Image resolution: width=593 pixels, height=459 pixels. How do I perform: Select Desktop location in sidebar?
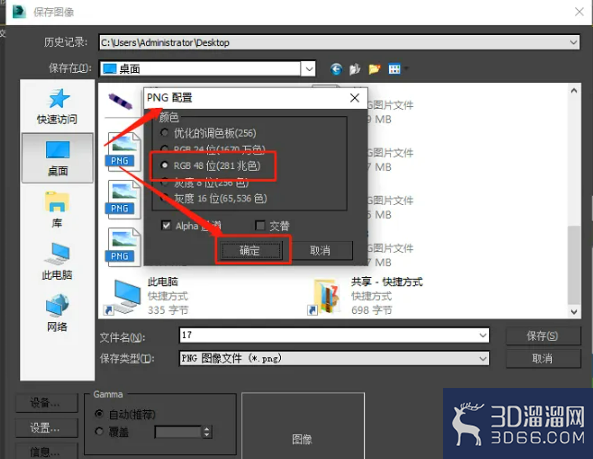(57, 158)
